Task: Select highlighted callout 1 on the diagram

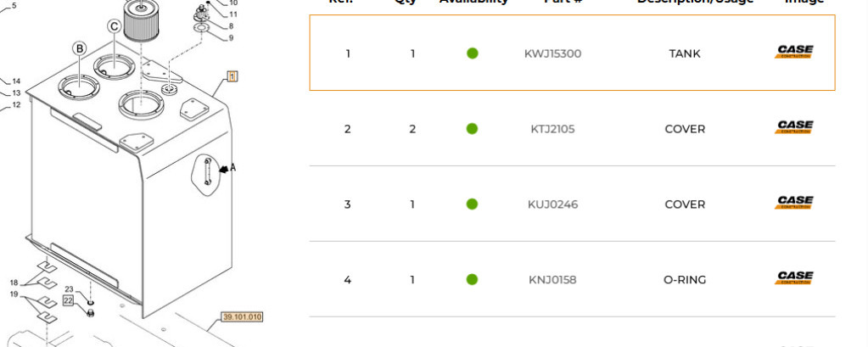Action: [x=231, y=76]
